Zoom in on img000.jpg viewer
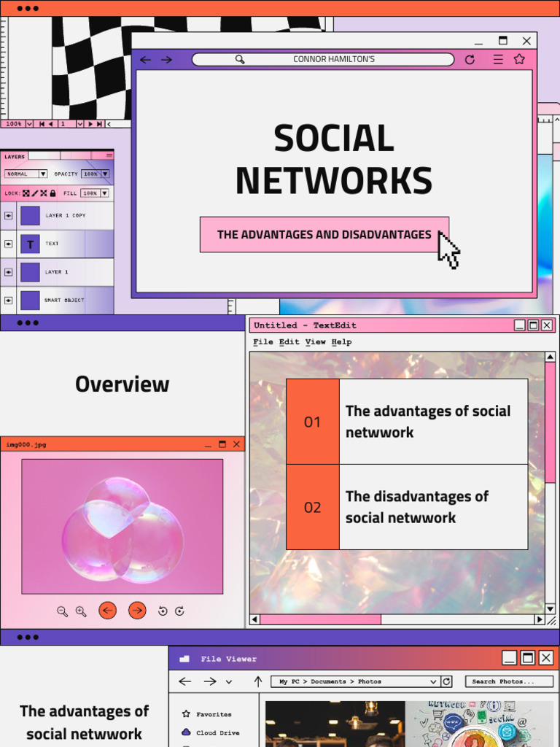The height and width of the screenshot is (747, 560). click(x=81, y=611)
